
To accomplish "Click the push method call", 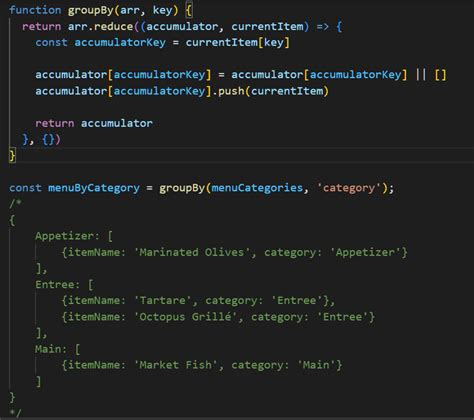I will [x=231, y=91].
